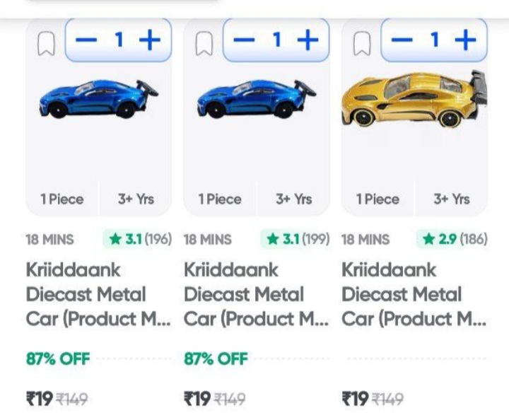This screenshot has width=509, height=420.
Task: Open first Kriiddaank Diecast Metal Car title
Action: 98,294
